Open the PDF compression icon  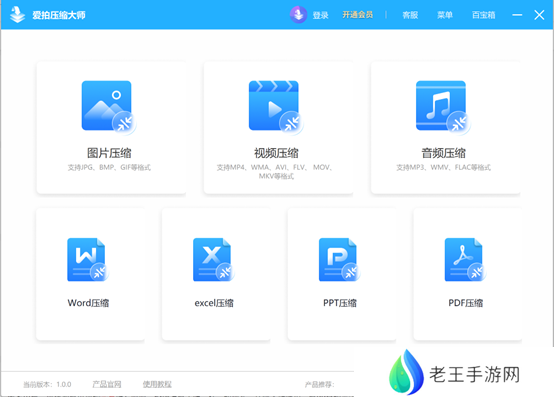point(465,260)
